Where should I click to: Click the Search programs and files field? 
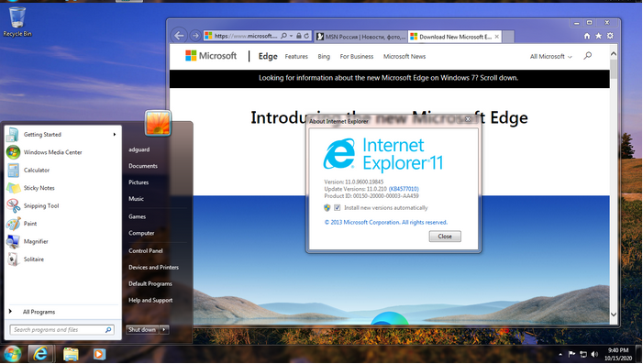[x=62, y=329]
